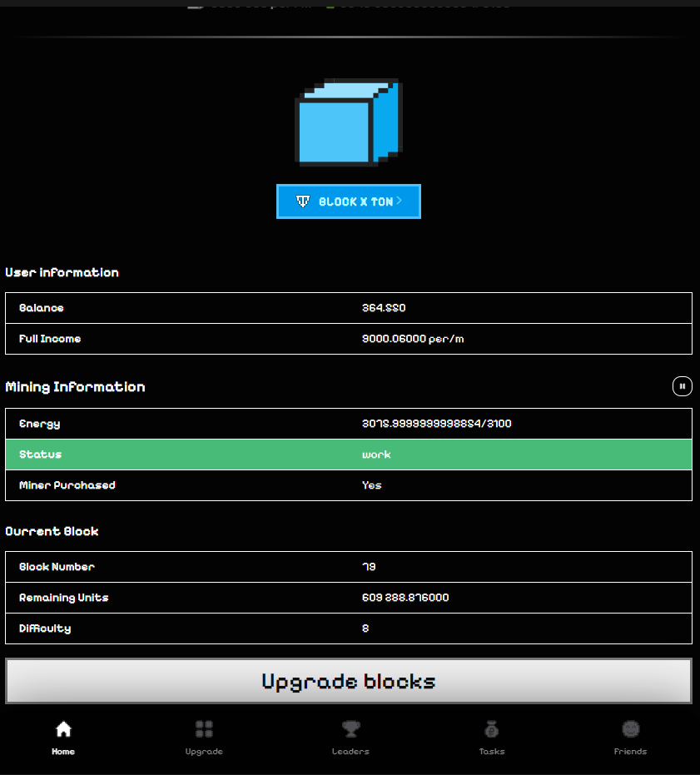Click the Difficulty label

pyautogui.click(x=45, y=628)
